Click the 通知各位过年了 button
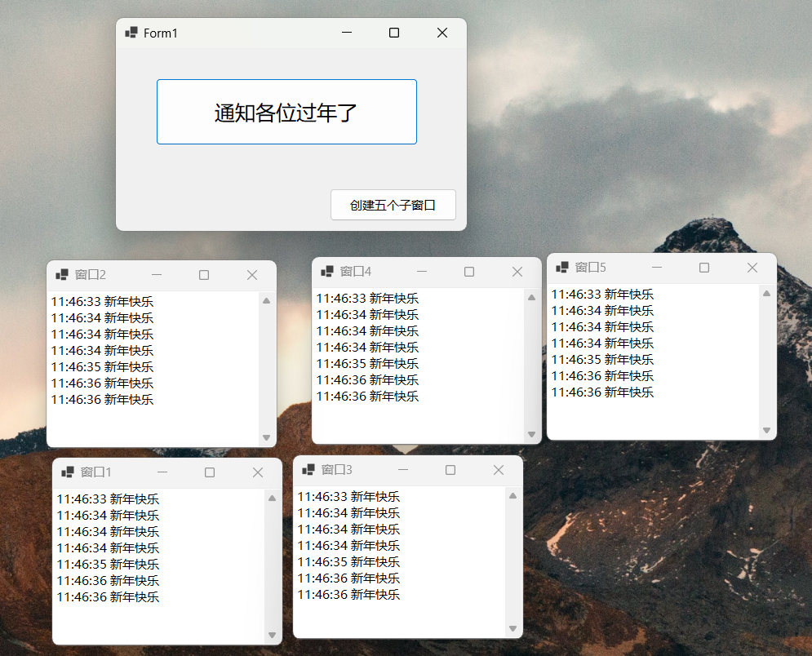 [286, 112]
